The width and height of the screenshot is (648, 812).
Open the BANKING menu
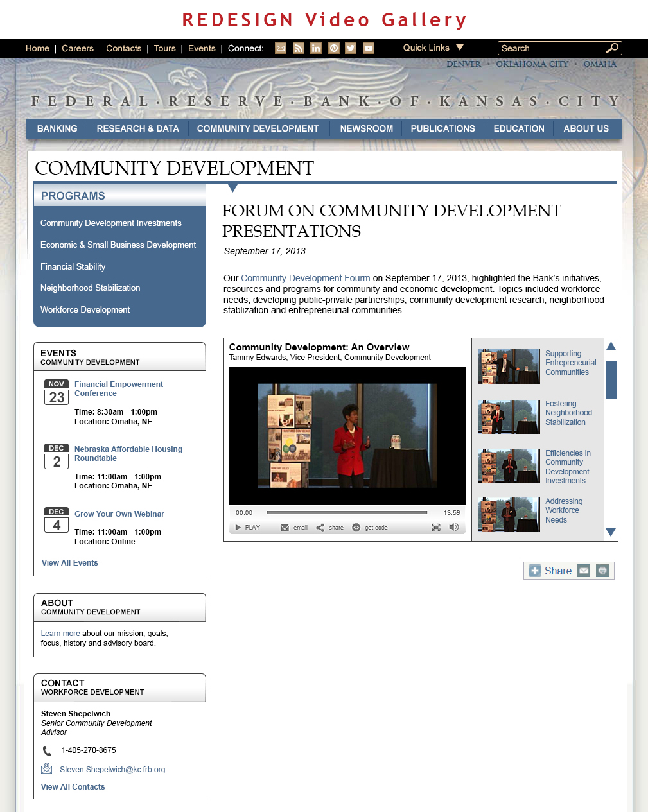pos(57,128)
